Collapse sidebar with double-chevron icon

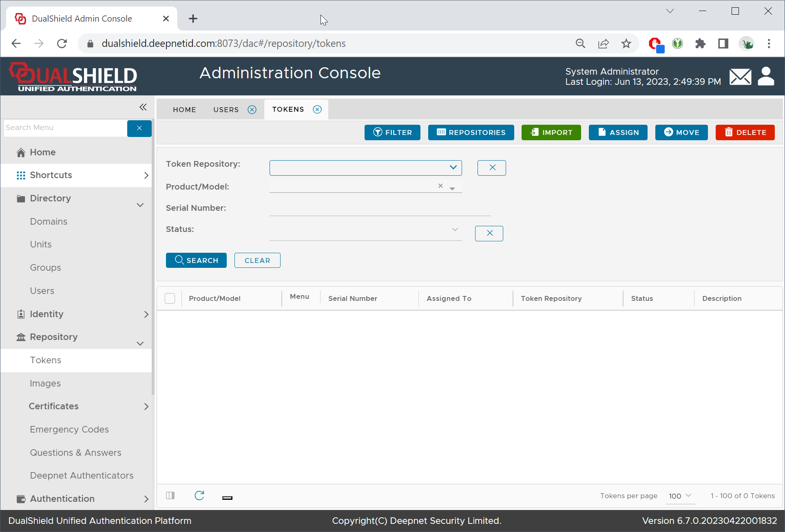pyautogui.click(x=143, y=107)
